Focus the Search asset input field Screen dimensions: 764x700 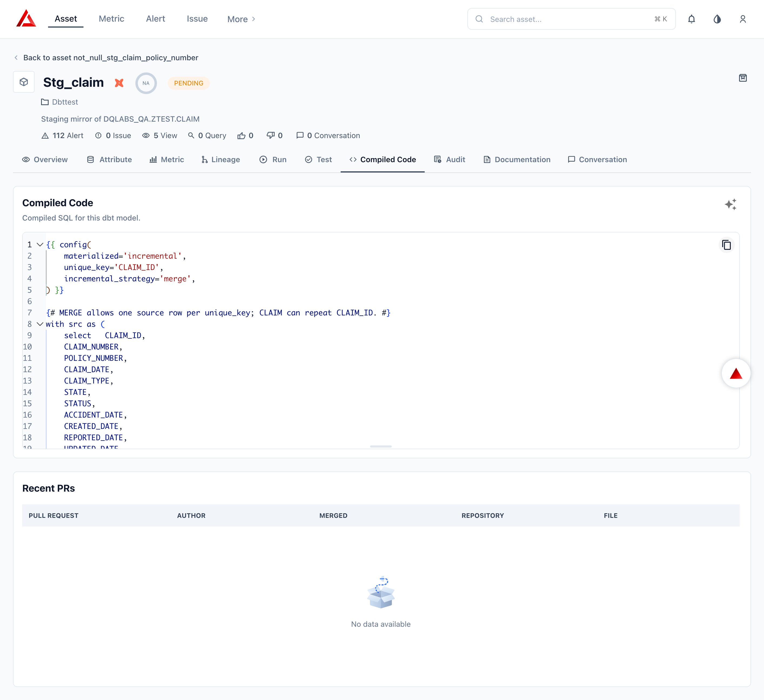click(x=571, y=19)
